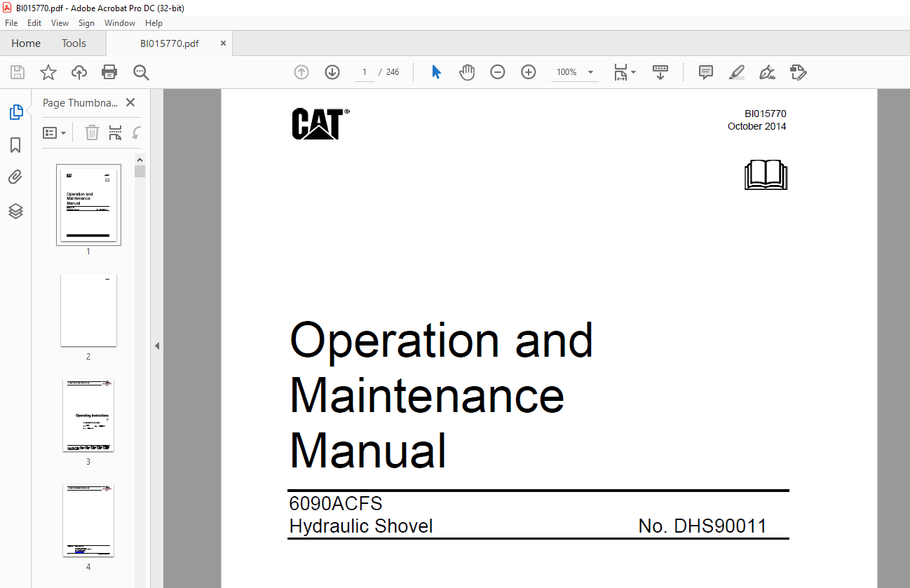910x588 pixels.
Task: Zoom in with plus icon
Action: (529, 72)
